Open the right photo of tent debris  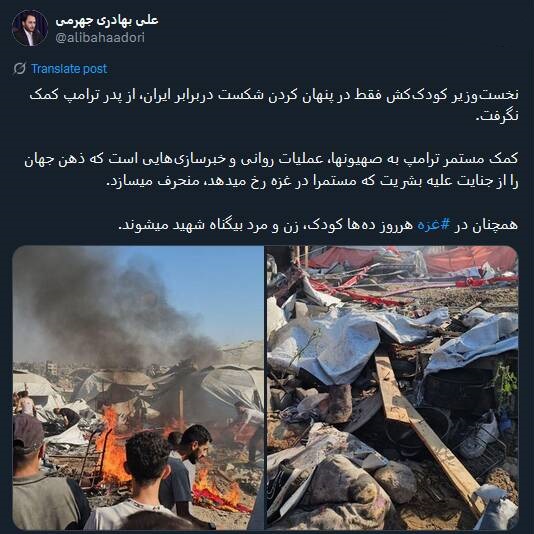click(x=392, y=388)
